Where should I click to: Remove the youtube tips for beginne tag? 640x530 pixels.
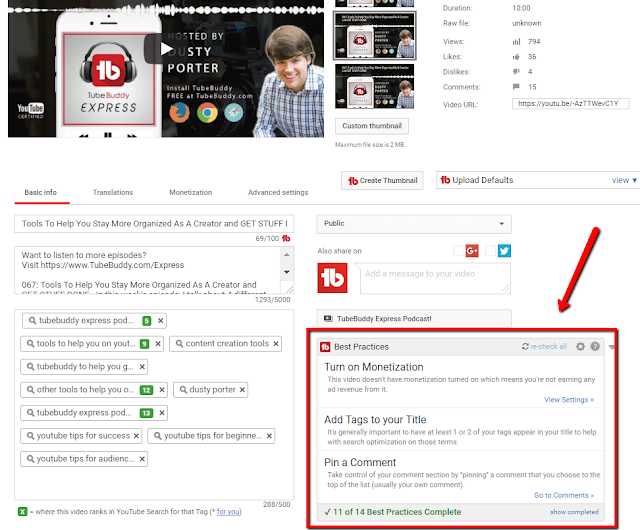[269, 436]
